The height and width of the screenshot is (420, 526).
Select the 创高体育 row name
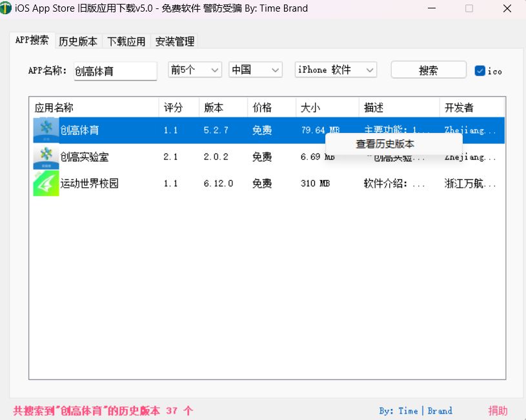tap(79, 130)
